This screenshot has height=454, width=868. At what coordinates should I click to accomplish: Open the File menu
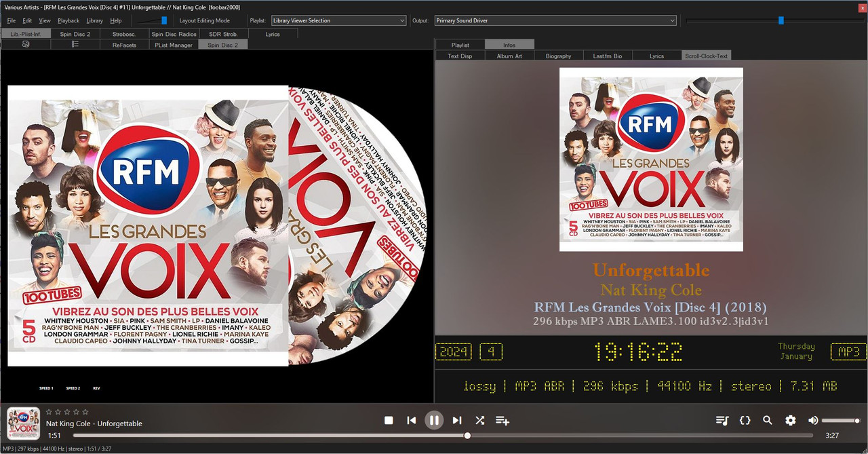coord(12,20)
